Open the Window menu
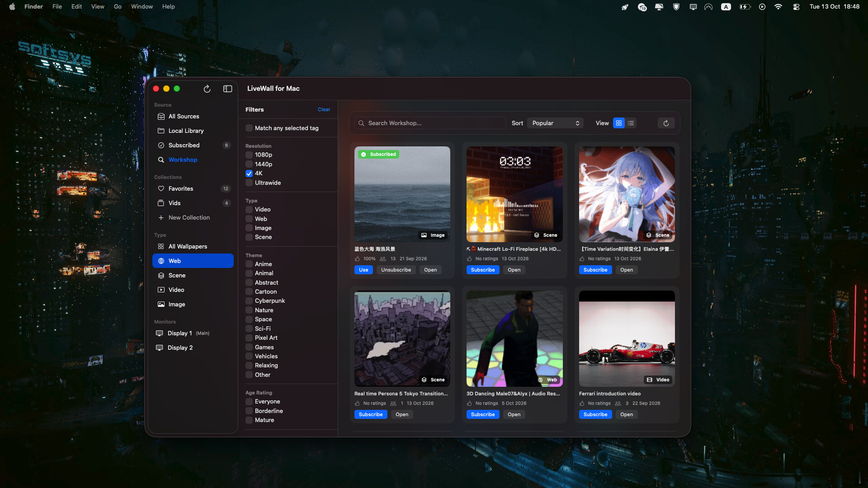 (142, 7)
